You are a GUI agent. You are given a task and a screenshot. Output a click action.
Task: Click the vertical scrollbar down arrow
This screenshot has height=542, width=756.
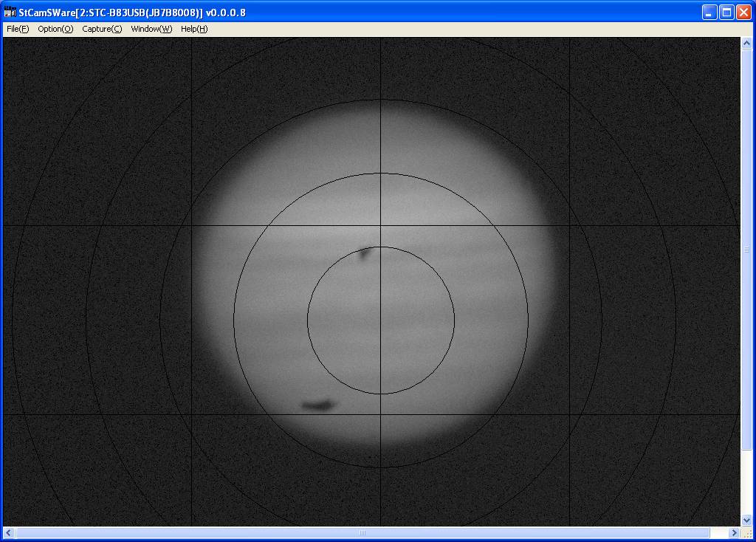pyautogui.click(x=746, y=521)
